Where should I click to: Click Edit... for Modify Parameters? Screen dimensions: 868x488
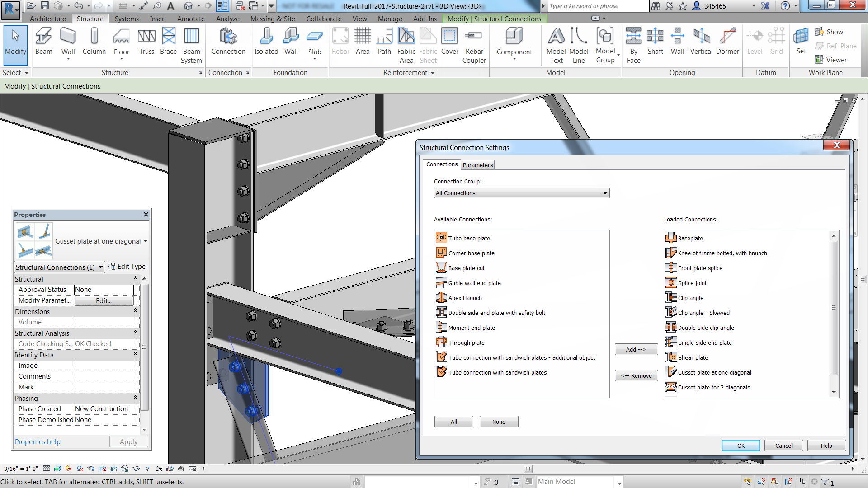(x=104, y=301)
